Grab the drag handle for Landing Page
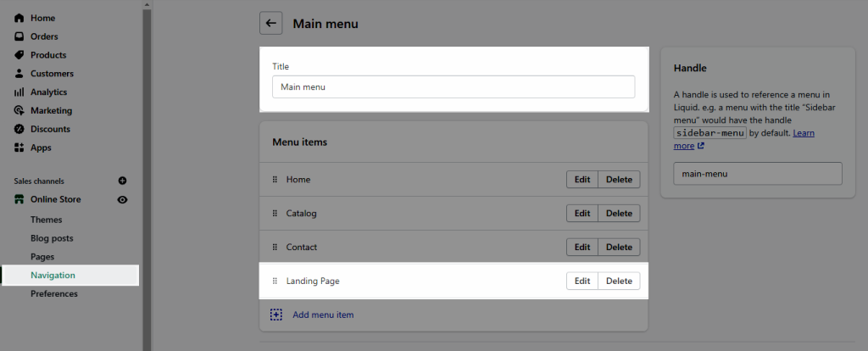This screenshot has height=351, width=868. [x=275, y=281]
